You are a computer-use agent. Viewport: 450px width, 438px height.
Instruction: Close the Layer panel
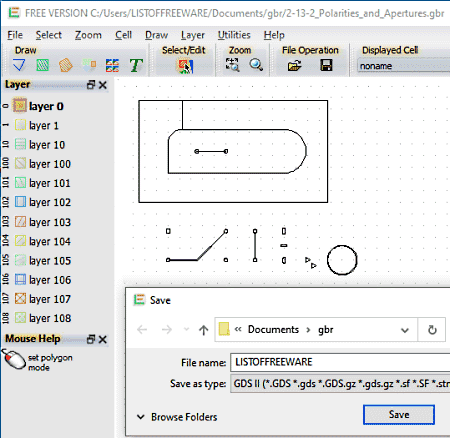click(x=103, y=85)
